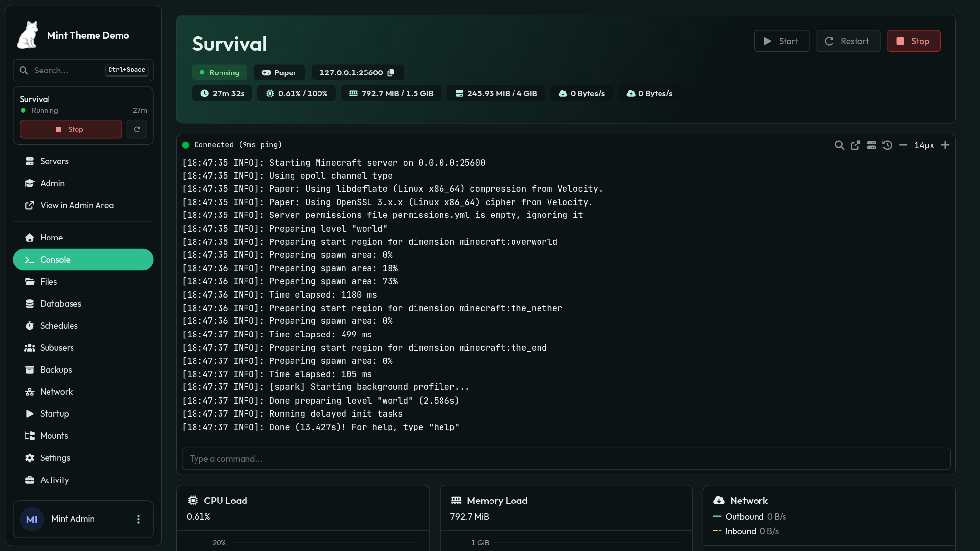Open the Mounts page
Image resolution: width=980 pixels, height=551 pixels.
pyautogui.click(x=83, y=436)
